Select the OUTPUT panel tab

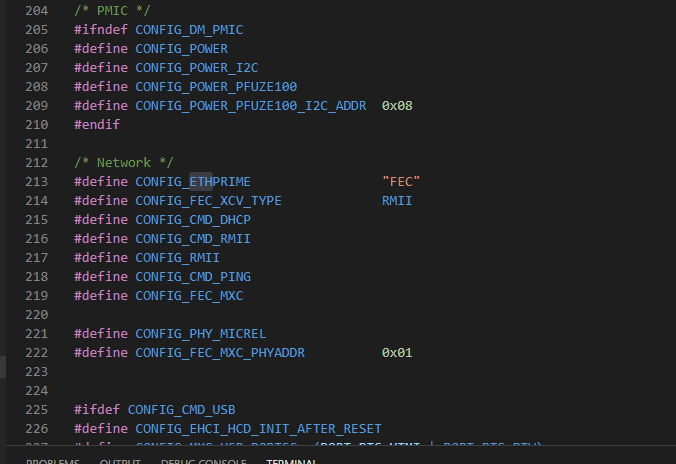pos(120,460)
